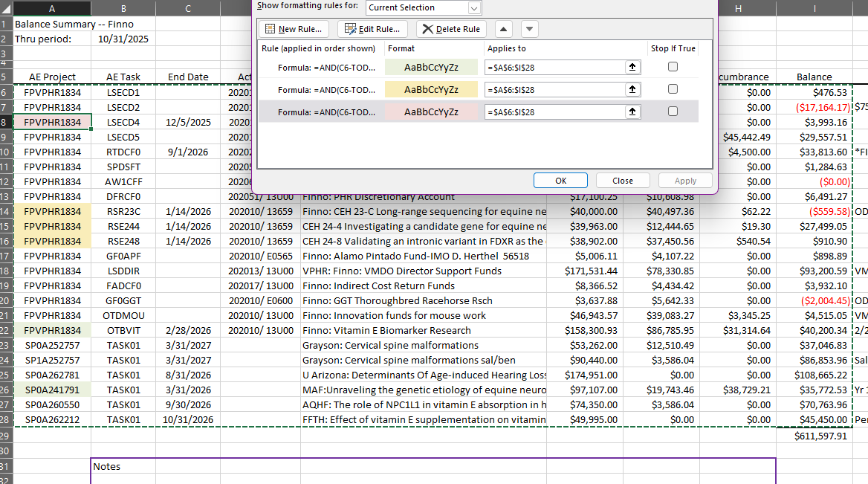
Task: Click 'Thru period:' label cell
Action: (x=52, y=39)
